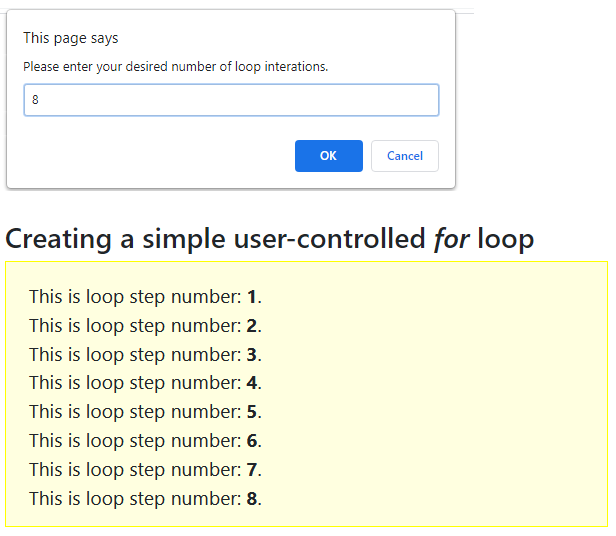Image resolution: width=616 pixels, height=536 pixels.
Task: Select the 'loop step number: 2' line
Action: click(x=145, y=326)
